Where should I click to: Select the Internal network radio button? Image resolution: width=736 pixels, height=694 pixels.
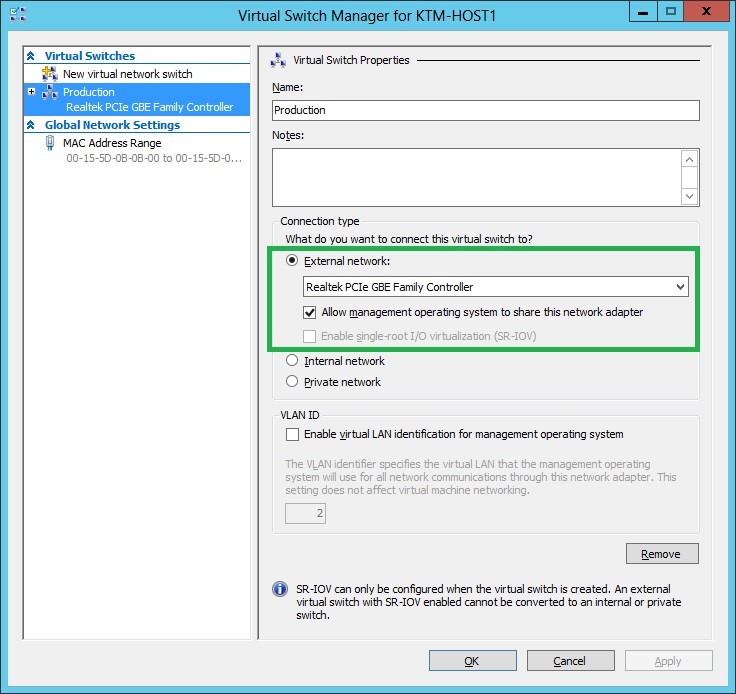[292, 360]
